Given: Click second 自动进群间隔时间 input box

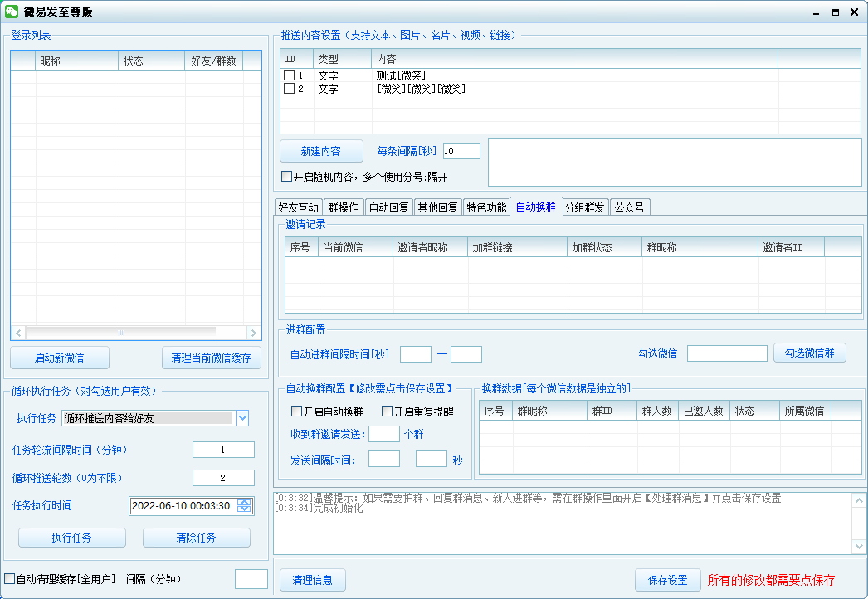Looking at the screenshot, I should pos(466,354).
